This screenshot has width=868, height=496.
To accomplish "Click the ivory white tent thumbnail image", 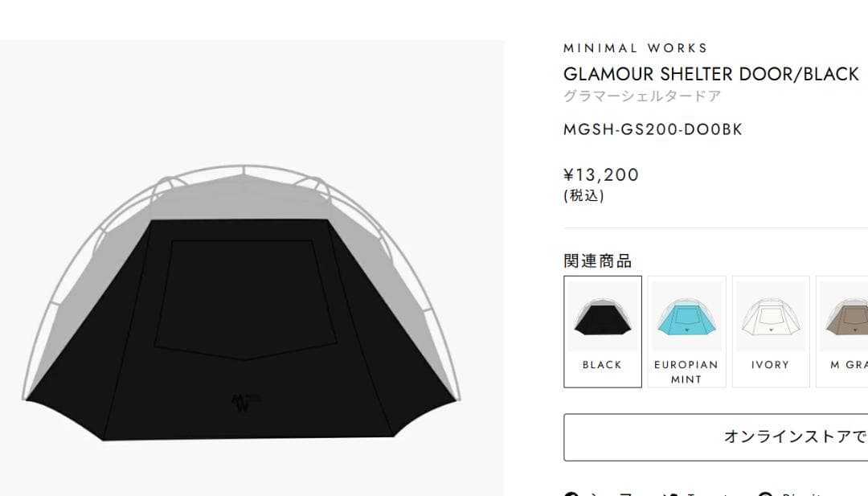I will 771,317.
